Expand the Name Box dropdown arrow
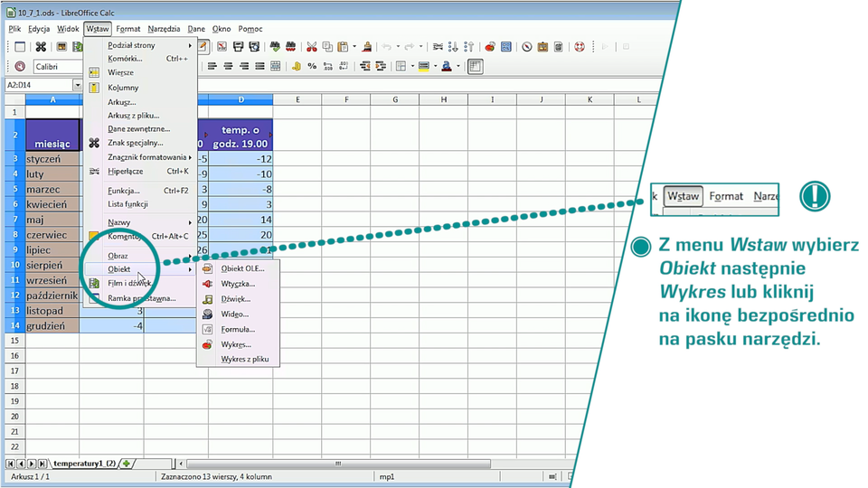The image size is (868, 488). click(77, 85)
